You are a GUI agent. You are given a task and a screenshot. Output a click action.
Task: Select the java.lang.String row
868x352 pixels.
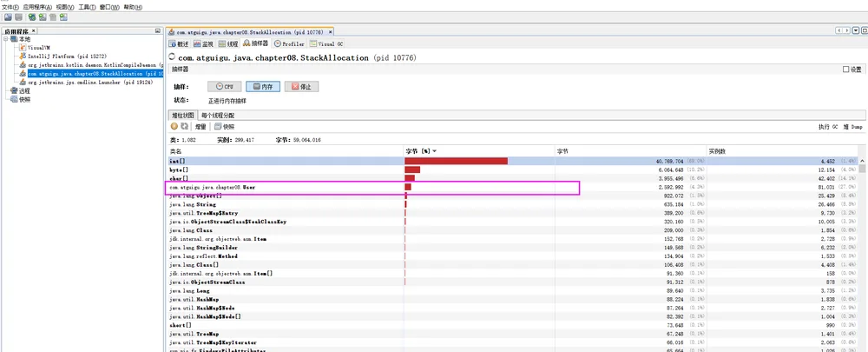[x=513, y=204]
